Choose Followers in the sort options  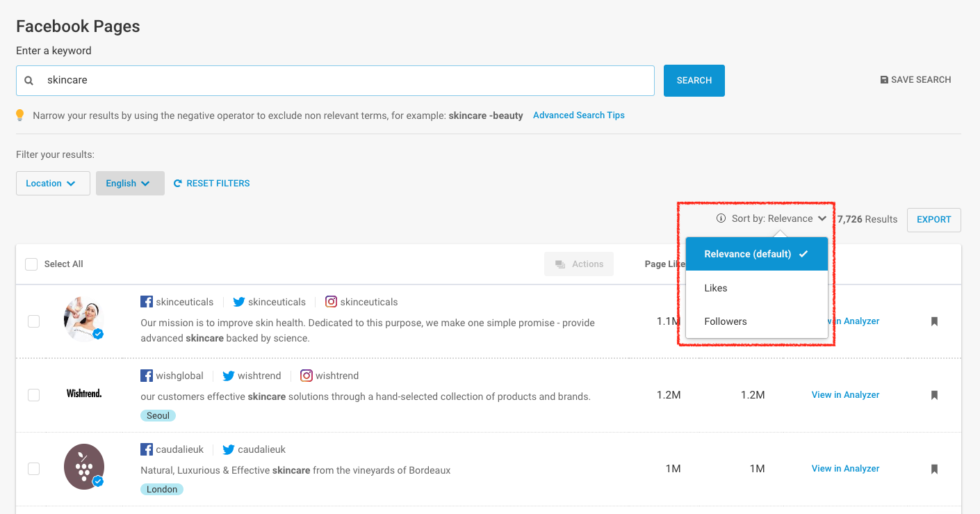(x=726, y=321)
